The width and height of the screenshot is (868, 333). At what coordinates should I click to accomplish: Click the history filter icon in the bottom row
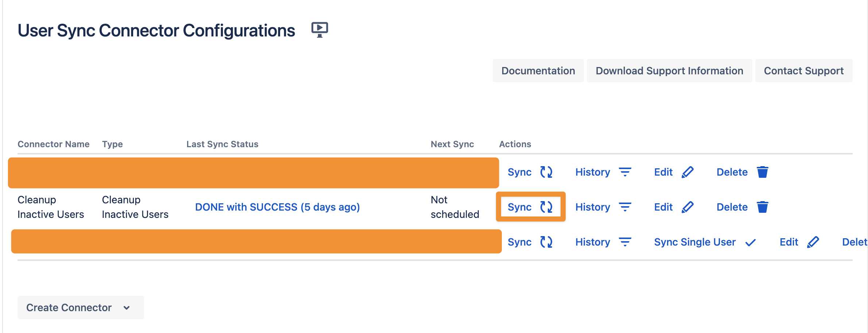[x=625, y=242]
